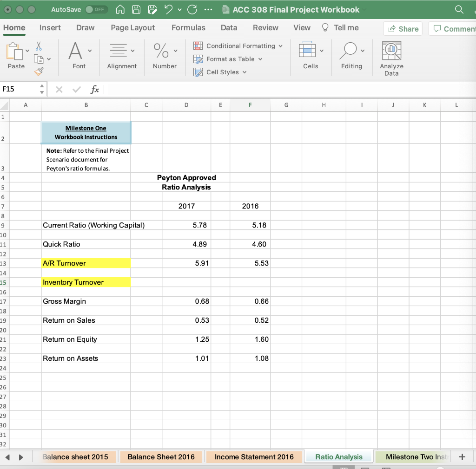Click the Name Box stepper arrows

(x=42, y=89)
